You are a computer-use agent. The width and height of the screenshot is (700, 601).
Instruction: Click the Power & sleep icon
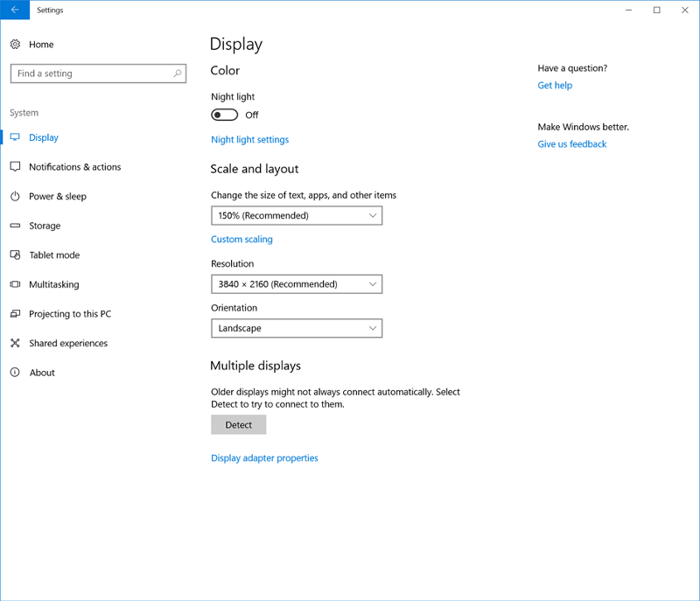[x=14, y=196]
